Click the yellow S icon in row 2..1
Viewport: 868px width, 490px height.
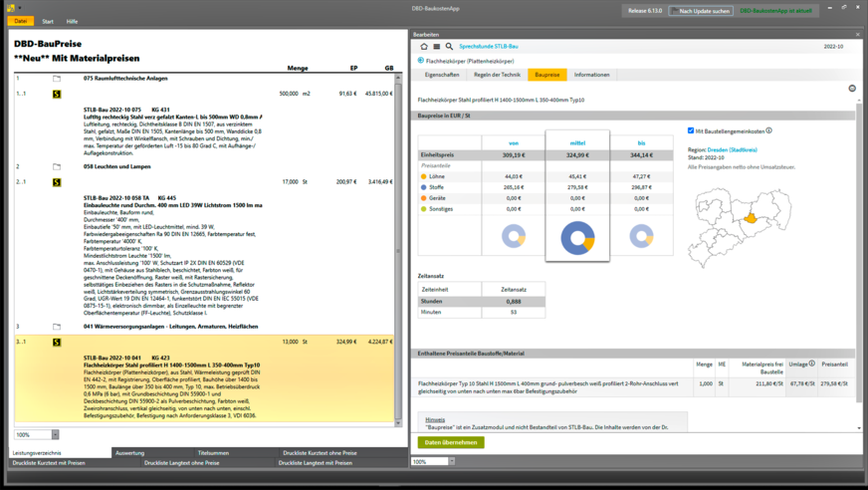57,182
